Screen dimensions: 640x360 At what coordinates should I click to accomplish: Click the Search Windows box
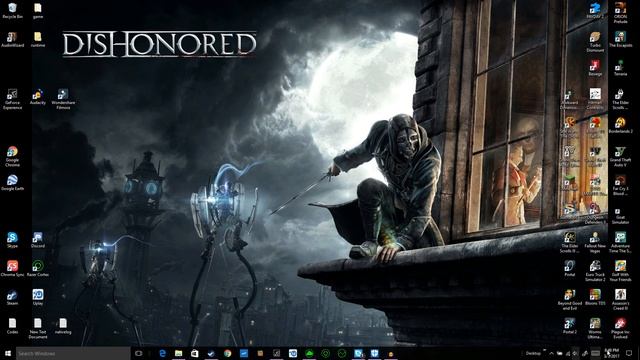(73, 353)
